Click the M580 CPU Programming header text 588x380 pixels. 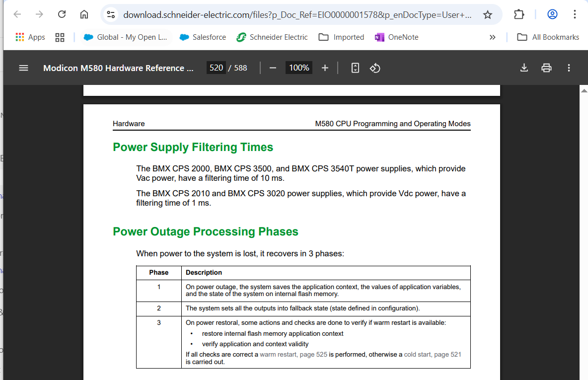click(x=393, y=124)
